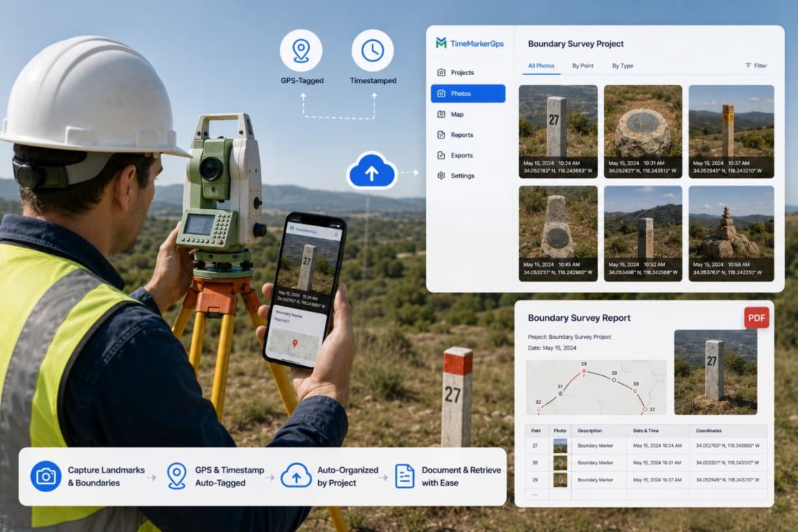The image size is (798, 532).
Task: Select report row for point 27
Action: click(x=646, y=446)
